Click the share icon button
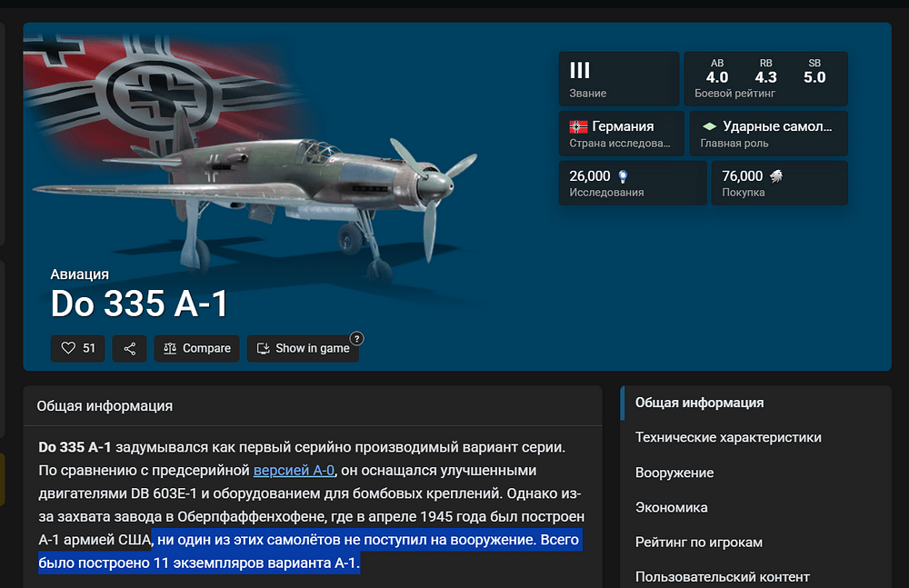909x588 pixels. point(130,348)
